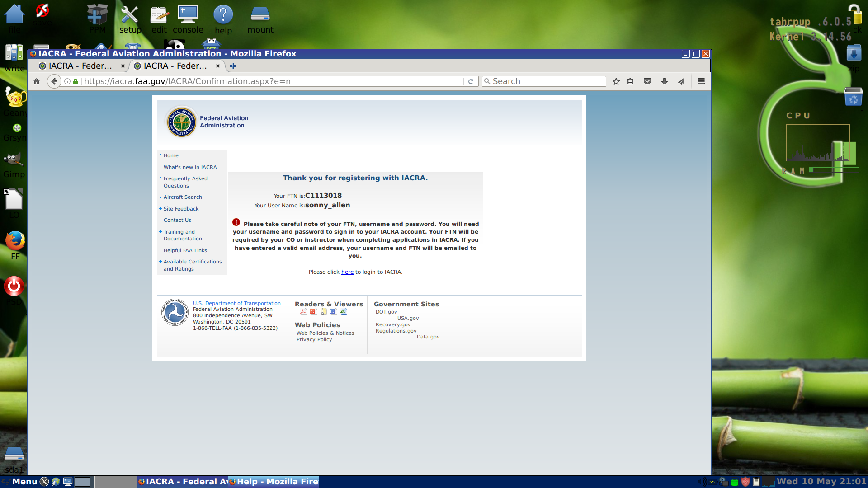Open What's new in IACRA link
The height and width of the screenshot is (488, 868).
click(x=190, y=167)
